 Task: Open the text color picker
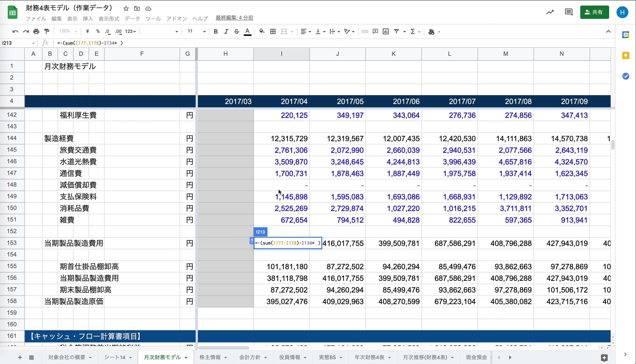point(247,31)
